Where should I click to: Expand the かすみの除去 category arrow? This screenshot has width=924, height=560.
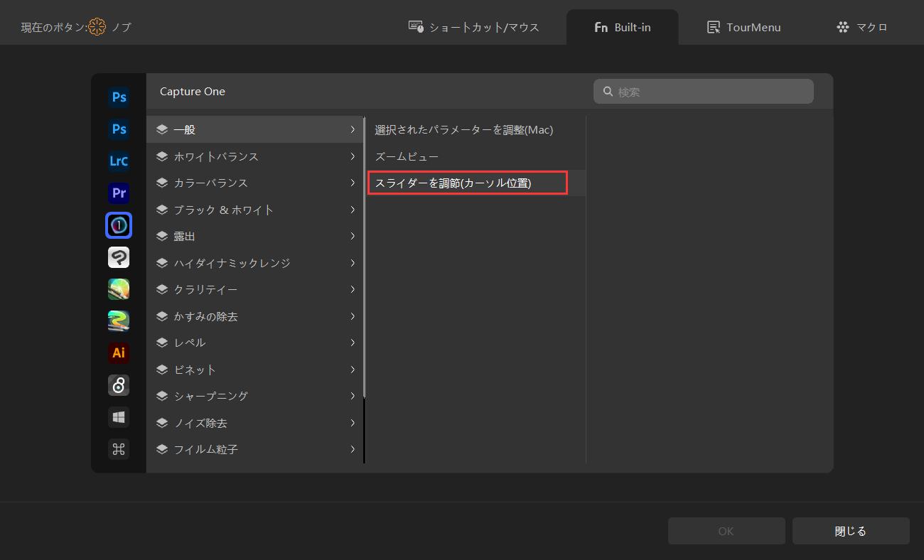[353, 316]
